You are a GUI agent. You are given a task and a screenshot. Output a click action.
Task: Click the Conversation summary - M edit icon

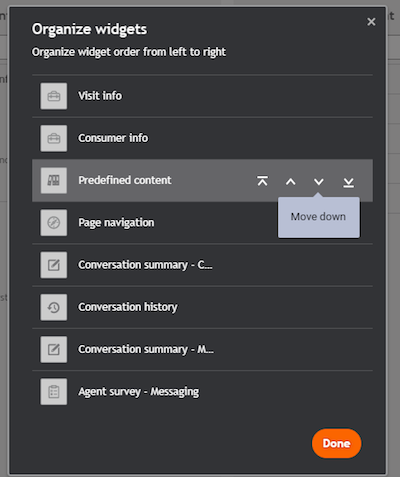tap(54, 349)
